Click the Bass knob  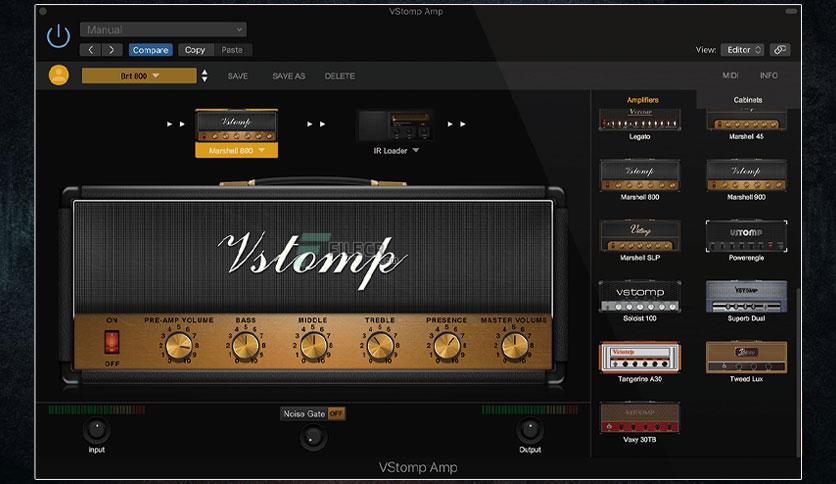pyautogui.click(x=246, y=346)
